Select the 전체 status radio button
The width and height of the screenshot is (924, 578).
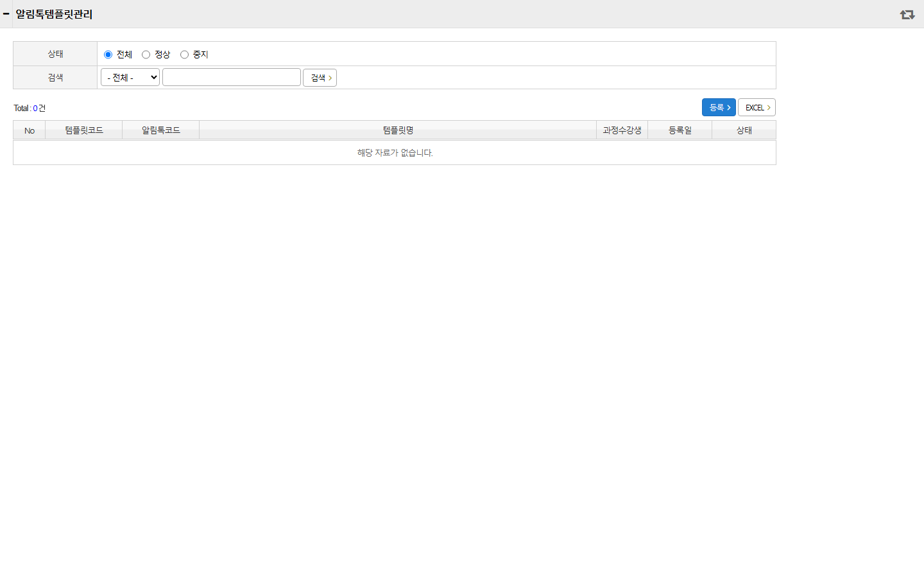coord(108,55)
